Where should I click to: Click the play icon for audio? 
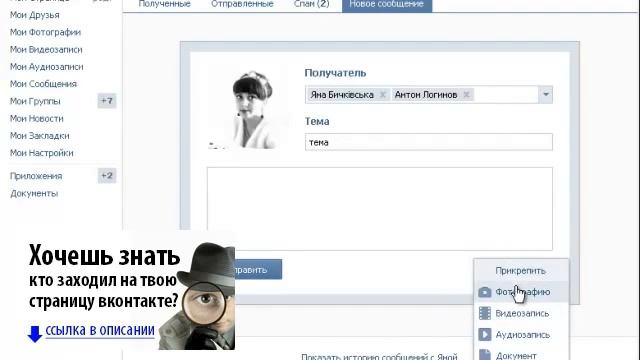coord(485,335)
